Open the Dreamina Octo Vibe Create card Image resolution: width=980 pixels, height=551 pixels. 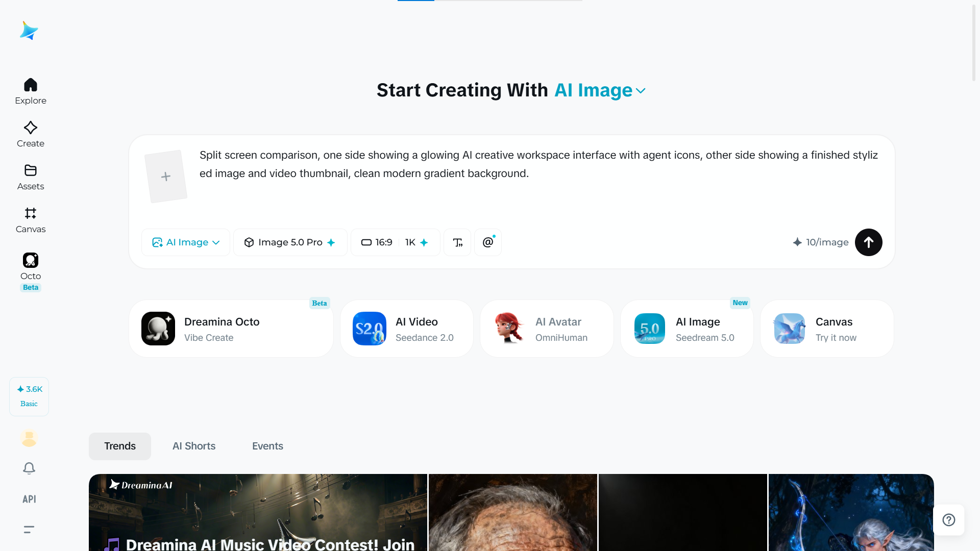231,329
